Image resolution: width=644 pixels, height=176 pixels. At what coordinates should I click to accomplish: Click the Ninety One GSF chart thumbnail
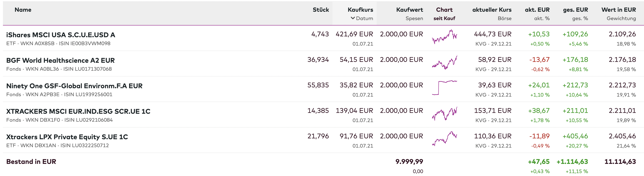(x=444, y=88)
